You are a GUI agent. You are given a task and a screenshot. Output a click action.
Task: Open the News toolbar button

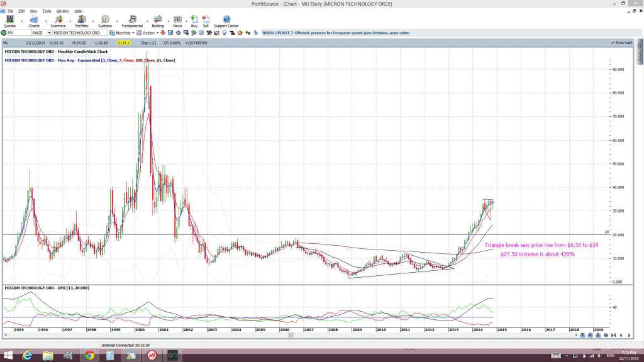(177, 21)
